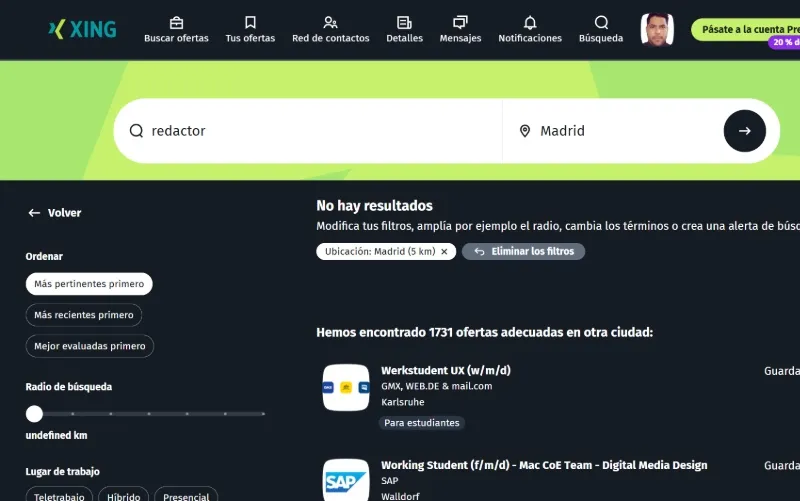Click Eliminar los filtros
Viewport: 800px width, 501px height.
[523, 252]
